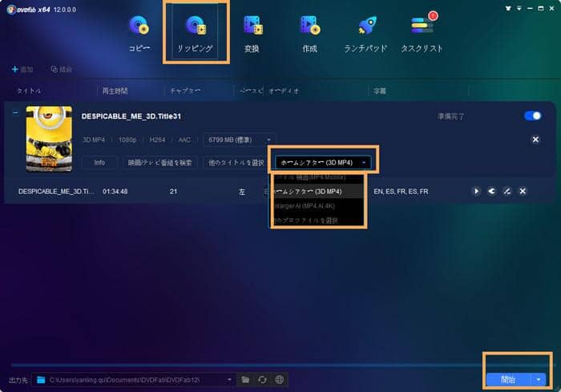Click the output path input field
The width and height of the screenshot is (561, 392).
[134, 379]
